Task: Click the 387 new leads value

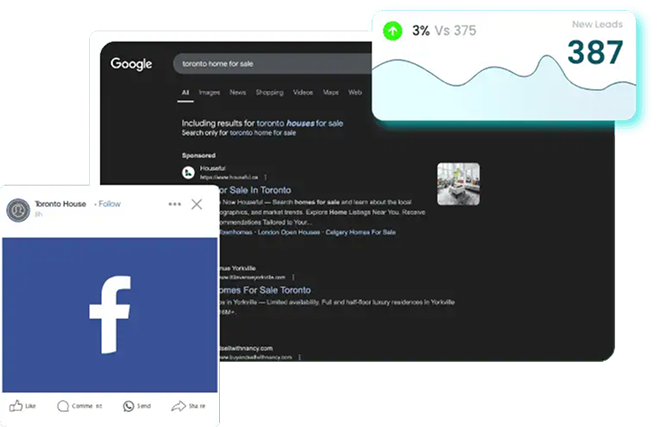Action: pyautogui.click(x=595, y=52)
